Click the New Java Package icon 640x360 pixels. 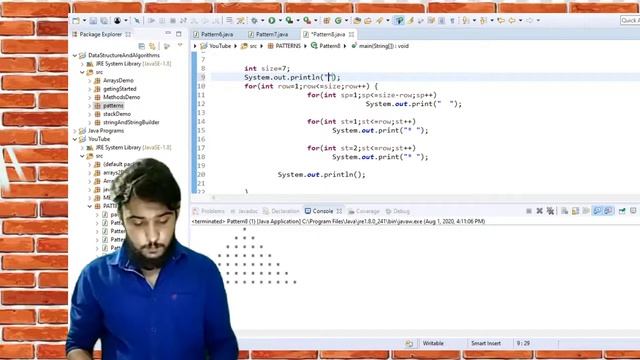point(326,20)
